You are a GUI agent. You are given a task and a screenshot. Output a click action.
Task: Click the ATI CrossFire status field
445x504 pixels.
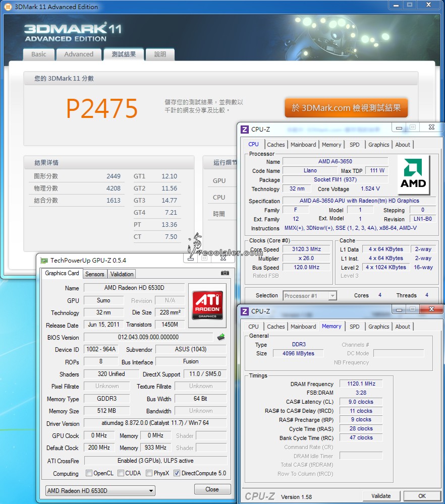(155, 461)
